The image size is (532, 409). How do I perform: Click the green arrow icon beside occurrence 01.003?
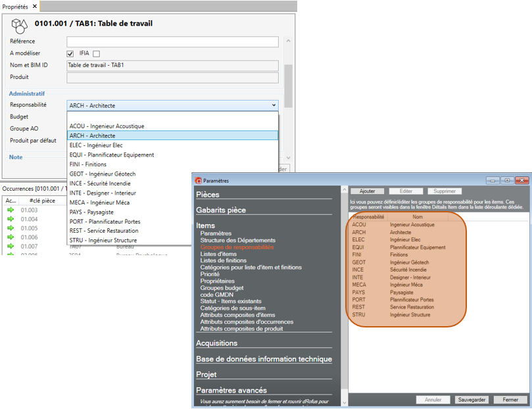[x=11, y=210]
